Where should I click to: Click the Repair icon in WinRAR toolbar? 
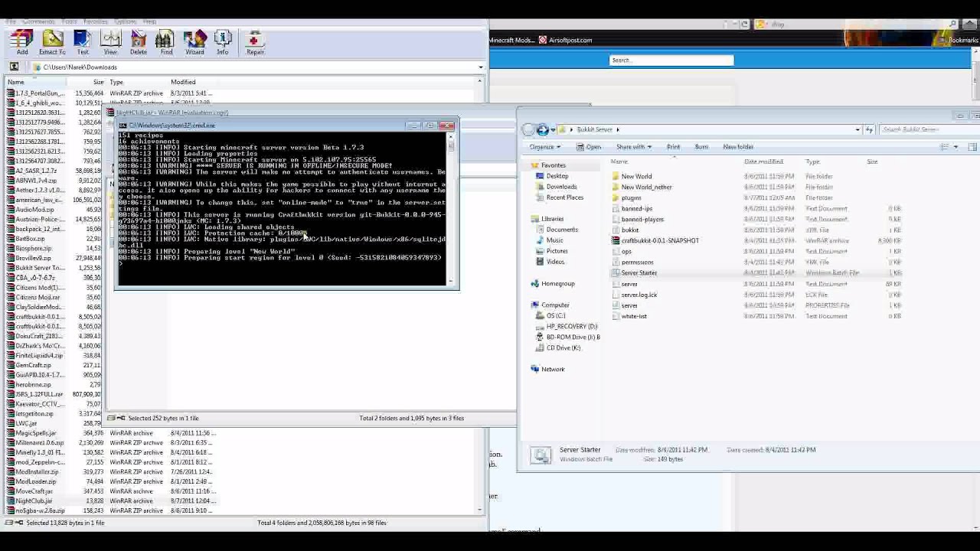255,43
